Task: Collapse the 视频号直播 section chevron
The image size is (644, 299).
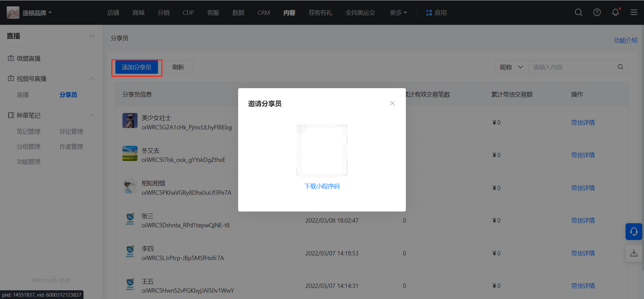Action: [x=92, y=78]
